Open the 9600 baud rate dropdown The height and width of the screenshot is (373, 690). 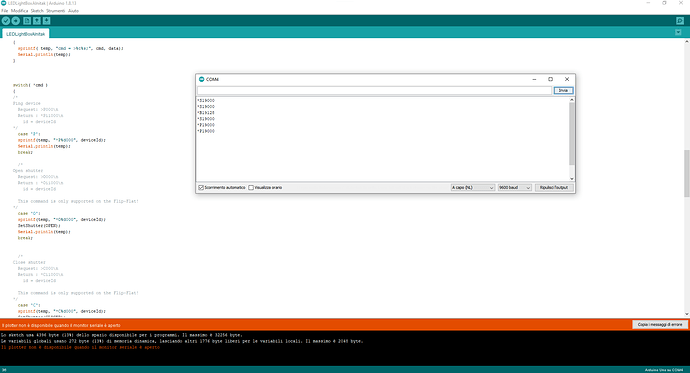click(x=514, y=187)
